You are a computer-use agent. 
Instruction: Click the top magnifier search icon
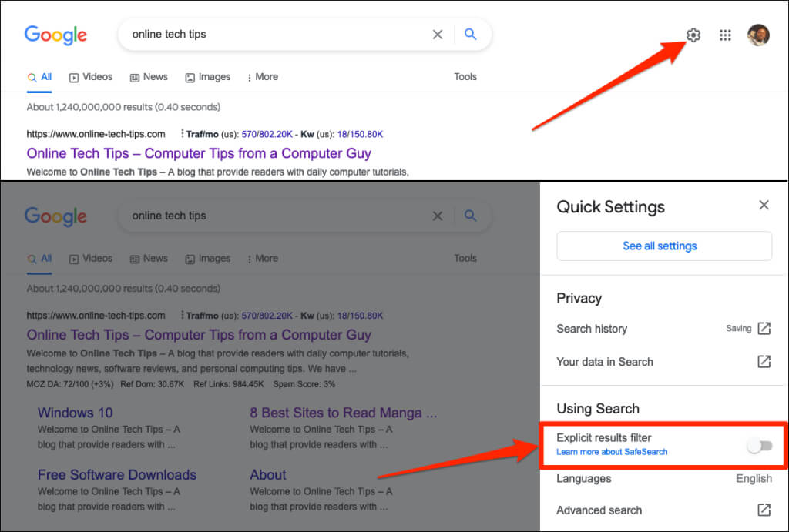pyautogui.click(x=471, y=35)
